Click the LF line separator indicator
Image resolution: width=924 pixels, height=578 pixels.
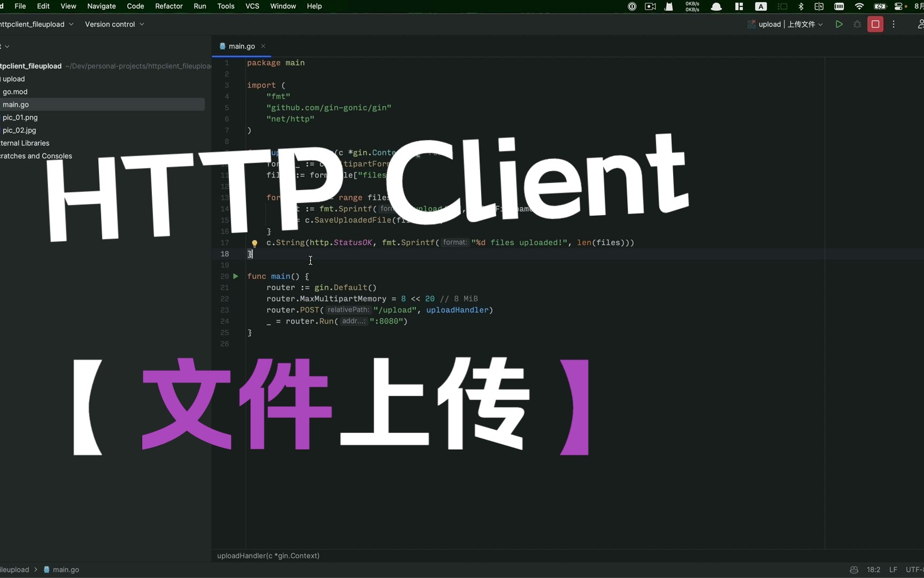pyautogui.click(x=893, y=569)
